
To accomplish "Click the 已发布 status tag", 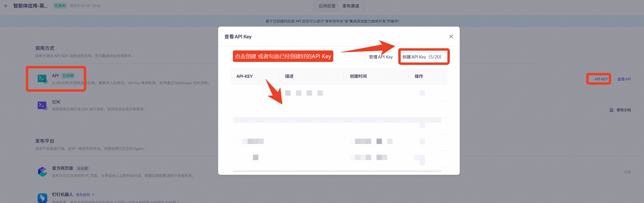I will click(60, 6).
